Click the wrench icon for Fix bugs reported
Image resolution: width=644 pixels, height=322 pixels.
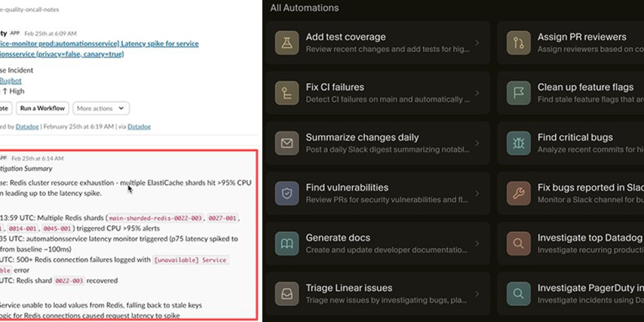click(518, 194)
